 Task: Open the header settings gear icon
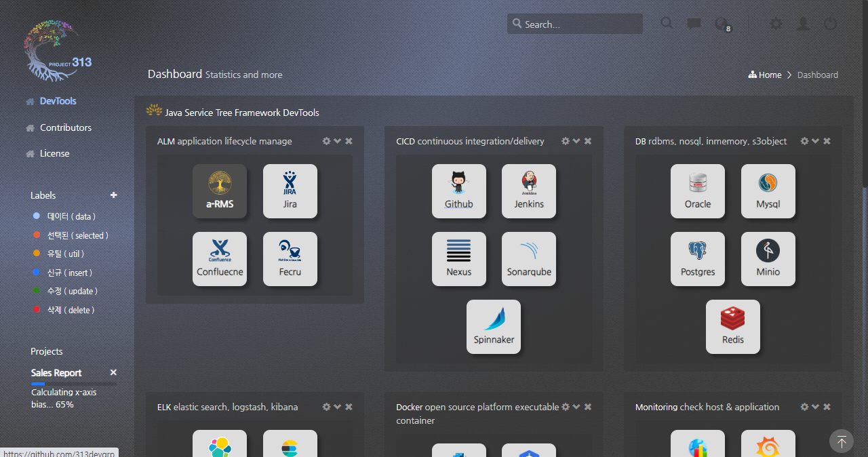click(776, 24)
